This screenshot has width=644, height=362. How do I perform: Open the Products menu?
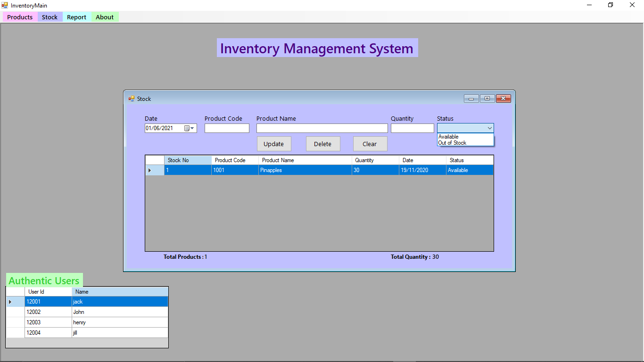20,17
